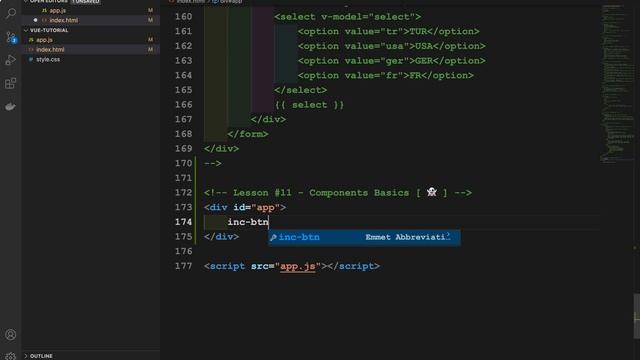Click the GER option line of code

[391, 61]
